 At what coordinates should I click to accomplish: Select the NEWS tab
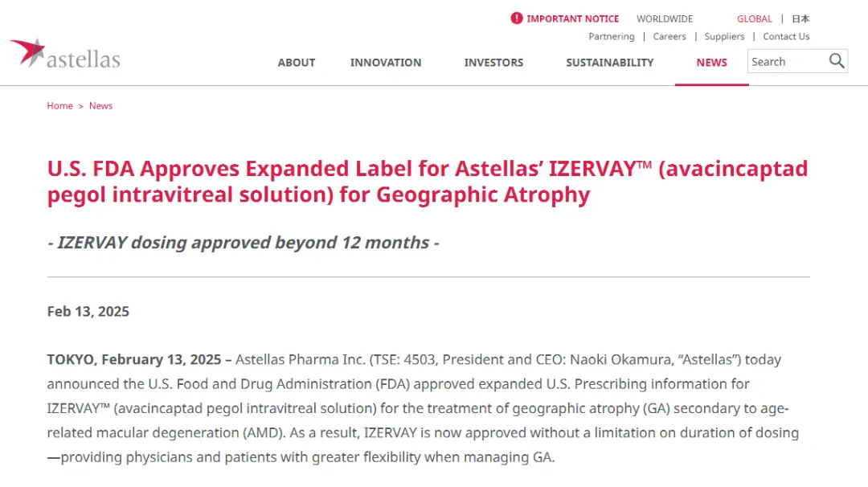712,63
